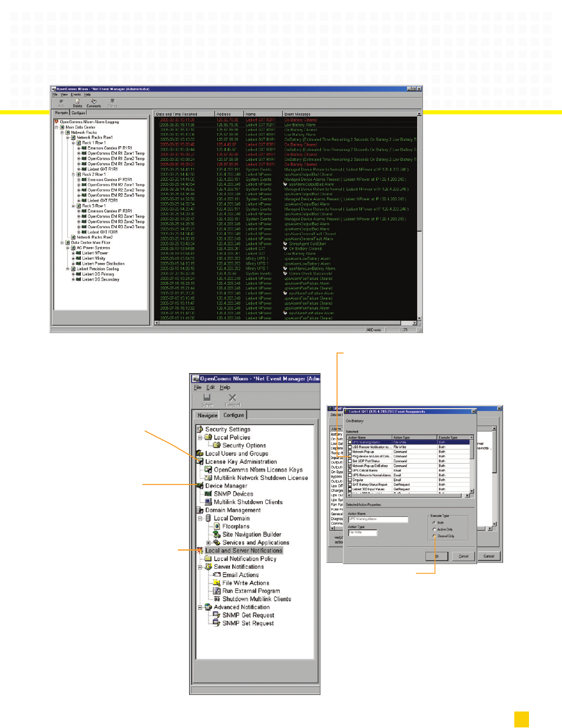Image resolution: width=562 pixels, height=728 pixels.
Task: Click the Services and Applications icon
Action: pyautogui.click(x=217, y=542)
